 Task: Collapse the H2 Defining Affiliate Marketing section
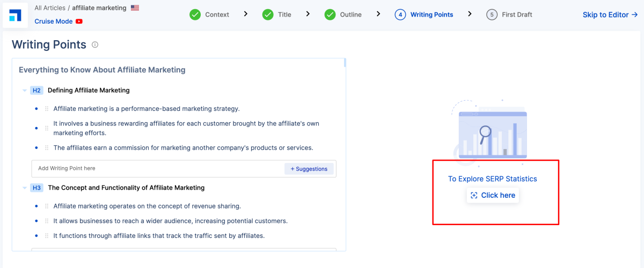[25, 91]
